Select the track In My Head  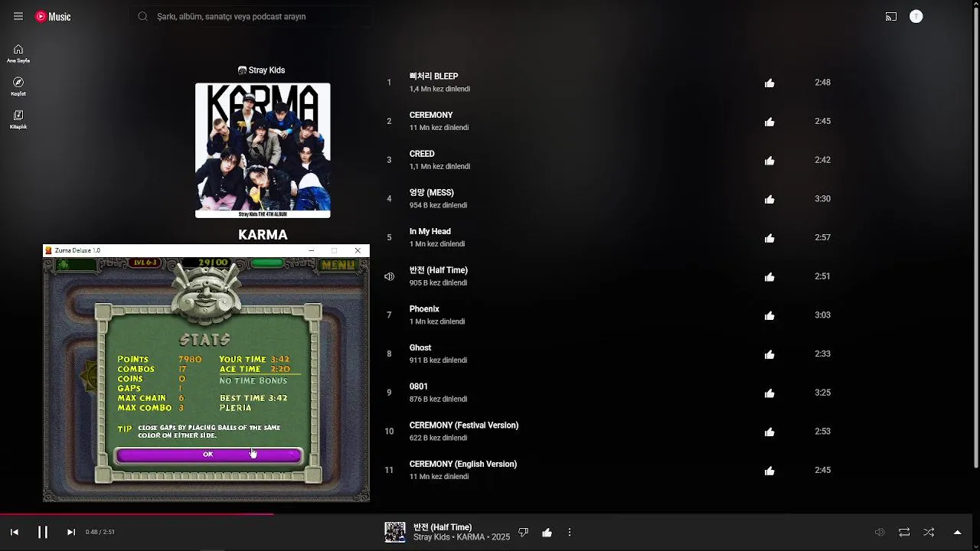click(x=430, y=231)
